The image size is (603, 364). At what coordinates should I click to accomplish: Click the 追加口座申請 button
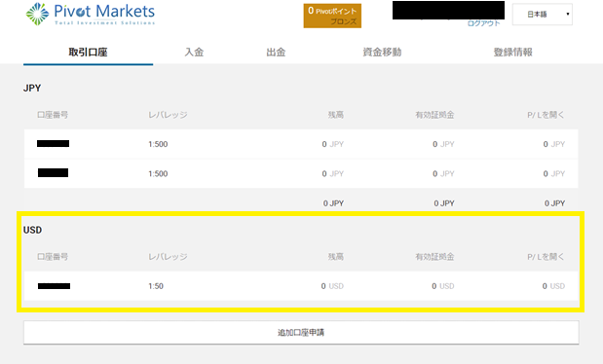301,333
